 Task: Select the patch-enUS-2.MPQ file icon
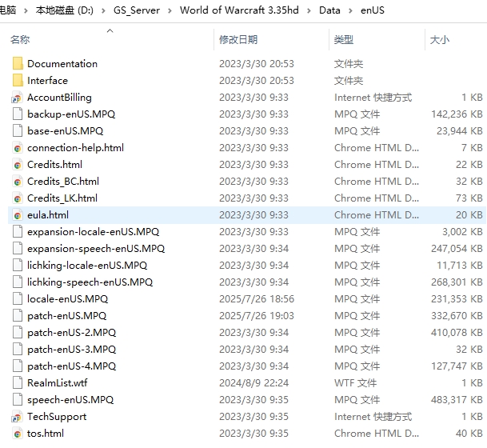tap(18, 333)
